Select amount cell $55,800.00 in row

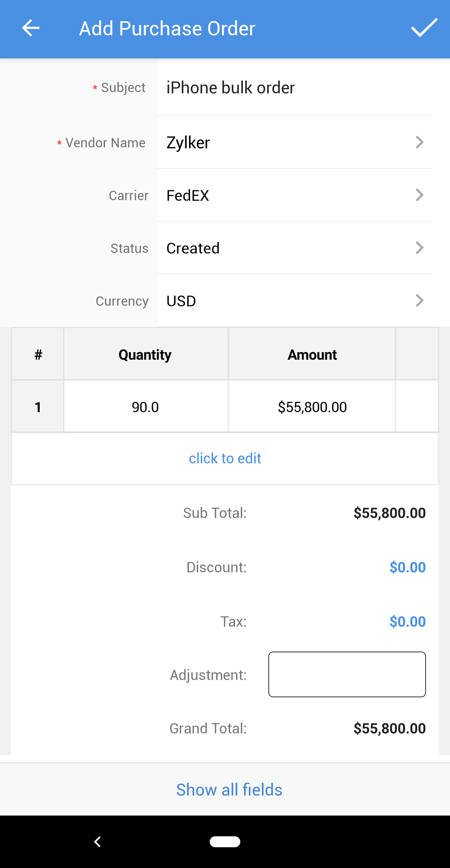point(312,407)
